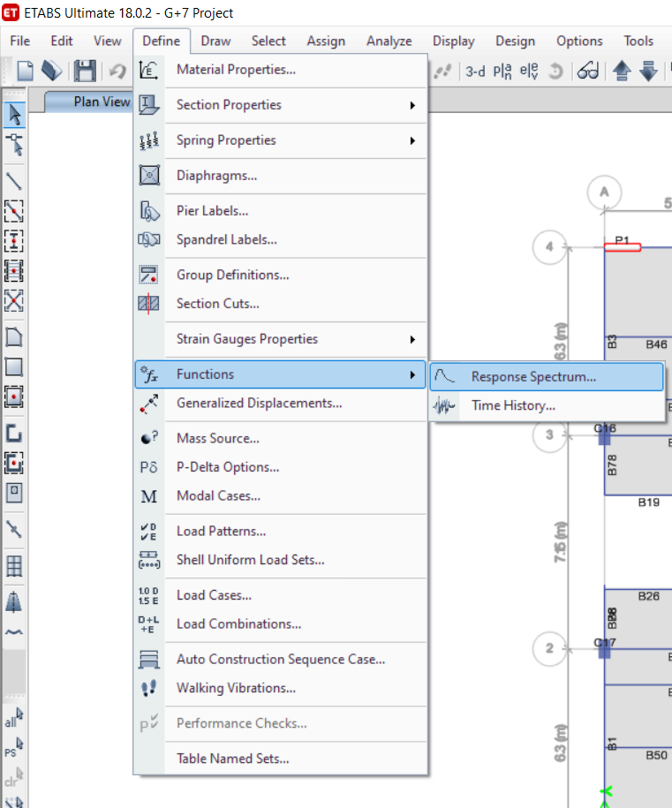Click grid bubble A in plan

[604, 193]
